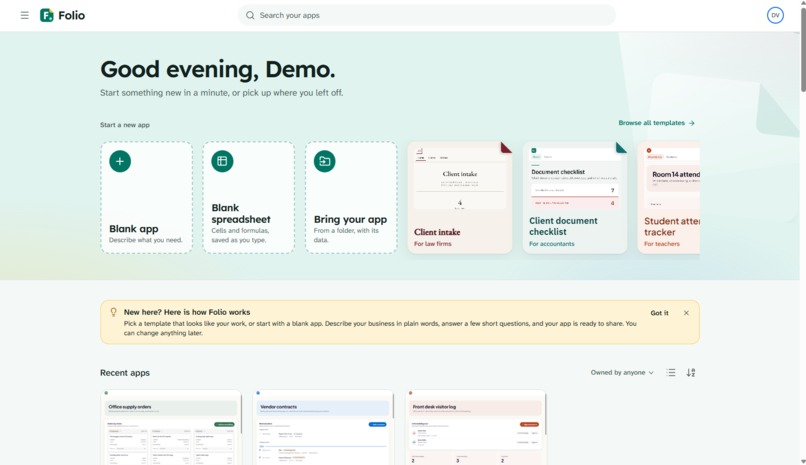The width and height of the screenshot is (806, 465).
Task: Click the plus icon on Blank app
Action: pos(120,161)
